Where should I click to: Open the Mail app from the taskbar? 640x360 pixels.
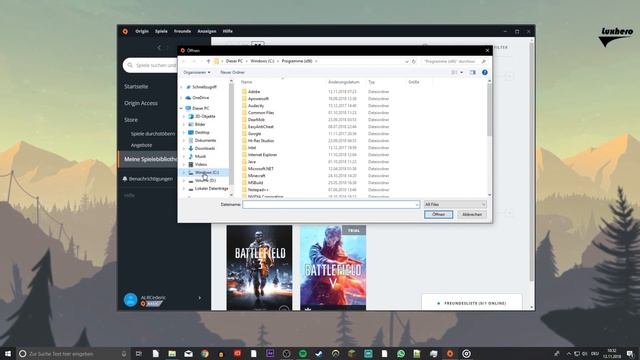(188, 353)
